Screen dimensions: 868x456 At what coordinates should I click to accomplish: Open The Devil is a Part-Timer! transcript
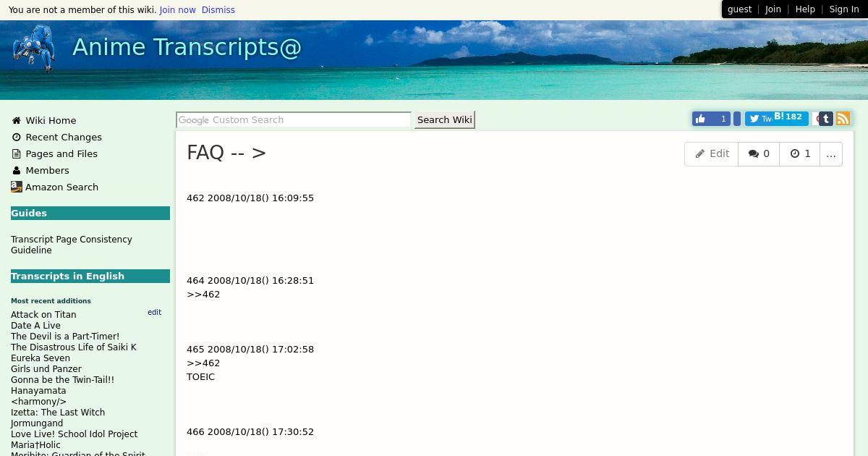point(65,337)
